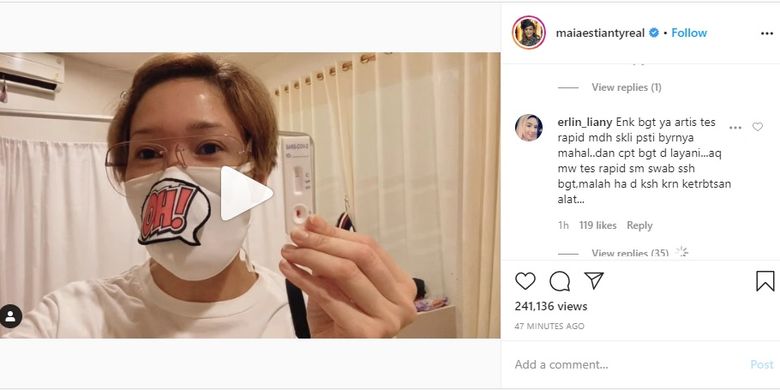Open maiaestiantyreal profile name
Screen dimensions: 780x390
[x=600, y=33]
